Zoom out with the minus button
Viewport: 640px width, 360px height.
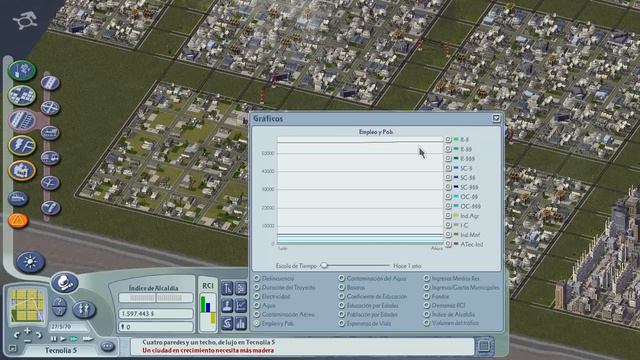[27, 341]
